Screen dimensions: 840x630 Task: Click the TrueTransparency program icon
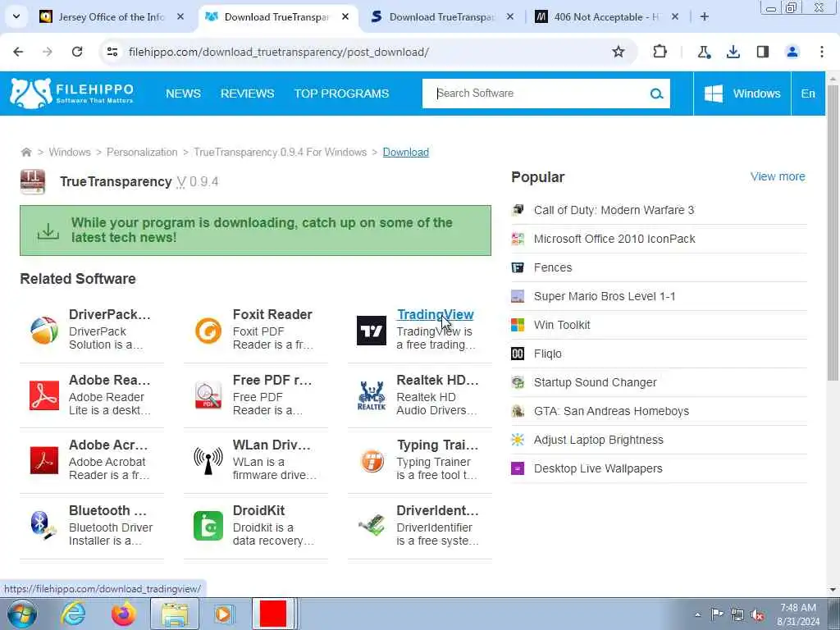point(33,181)
